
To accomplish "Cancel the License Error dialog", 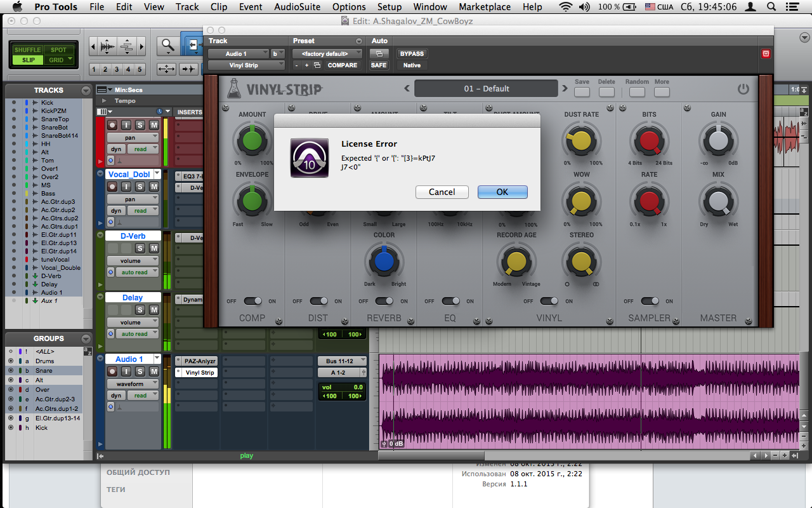I will (x=442, y=192).
